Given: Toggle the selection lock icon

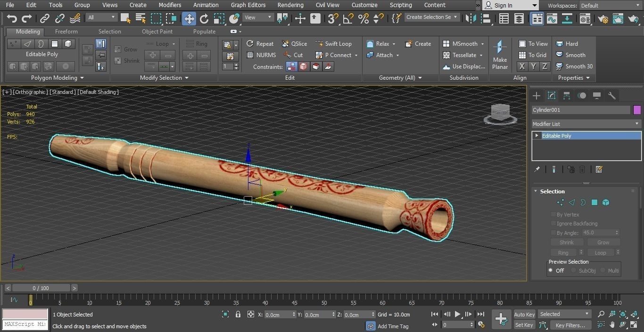Looking at the screenshot, I should (238, 314).
